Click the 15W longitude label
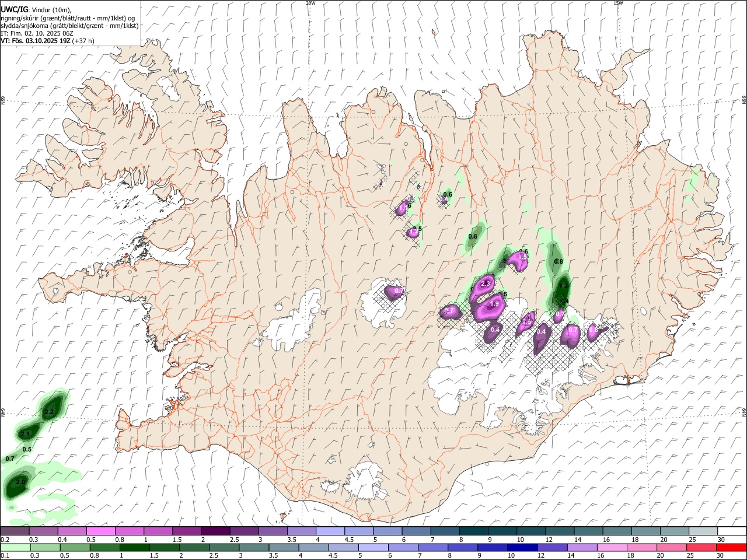Image resolution: width=747 pixels, height=560 pixels. (618, 3)
